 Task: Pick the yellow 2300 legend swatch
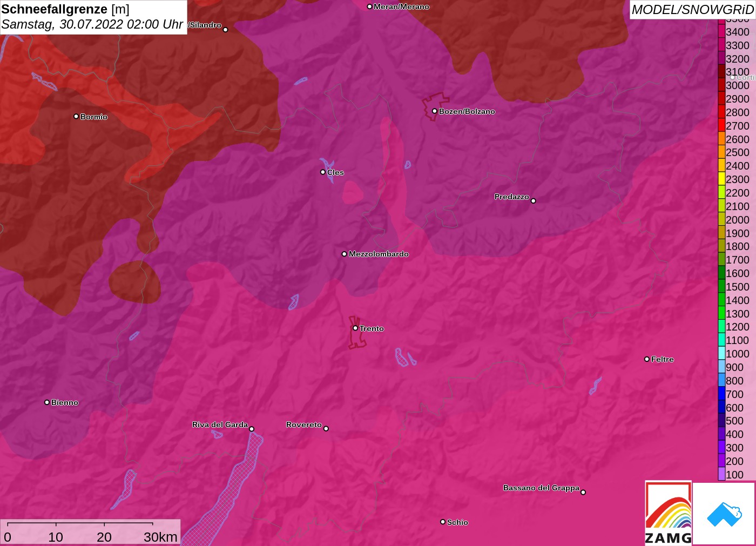click(721, 179)
